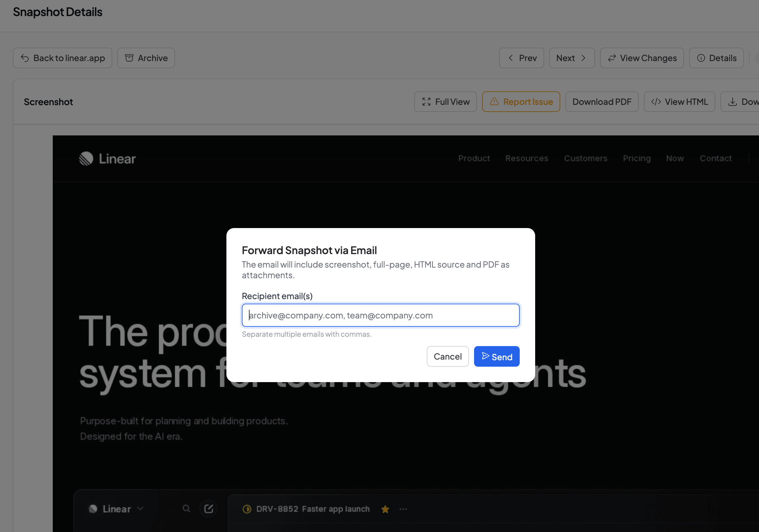Image resolution: width=759 pixels, height=532 pixels.
Task: Click Contact in the Linear nav
Action: pos(716,158)
